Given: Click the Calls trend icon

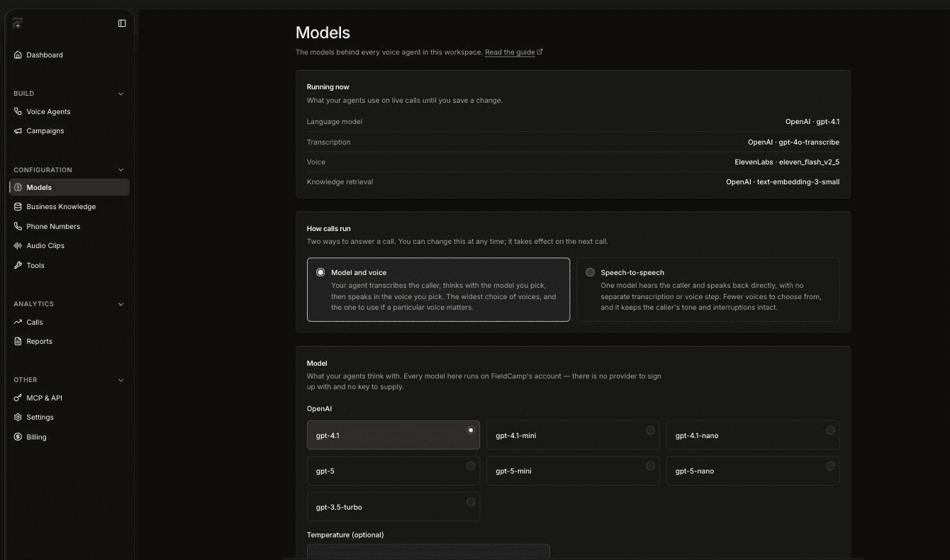Looking at the screenshot, I should point(18,322).
